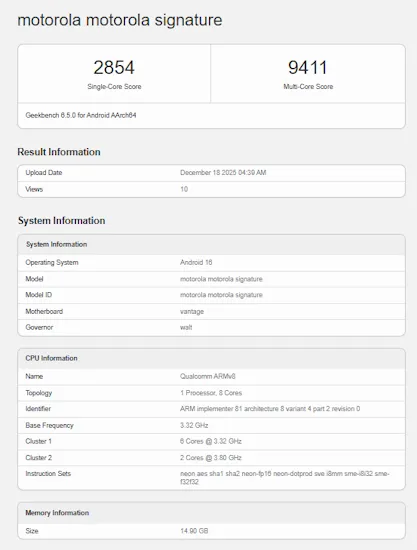417x550 pixels.
Task: Click the 'Single-Core Score' label
Action: coord(114,87)
